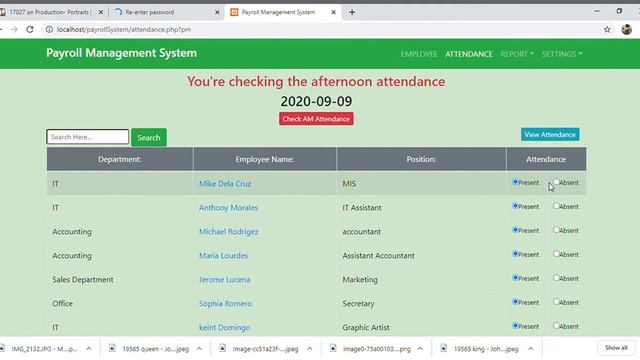The height and width of the screenshot is (360, 640).
Task: Open the 19565 king jpeg download file icon
Action: tap(444, 348)
